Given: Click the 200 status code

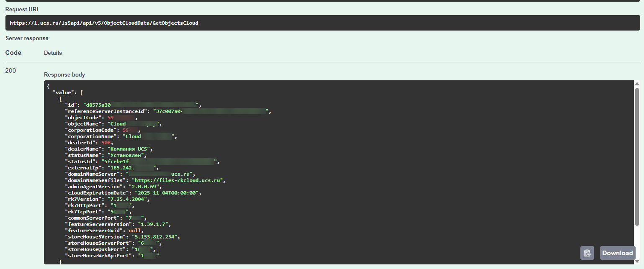Looking at the screenshot, I should pos(10,71).
